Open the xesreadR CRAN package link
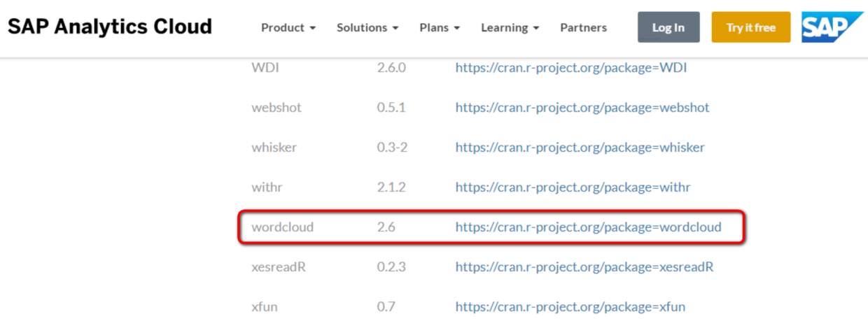The height and width of the screenshot is (328, 868). tap(584, 267)
